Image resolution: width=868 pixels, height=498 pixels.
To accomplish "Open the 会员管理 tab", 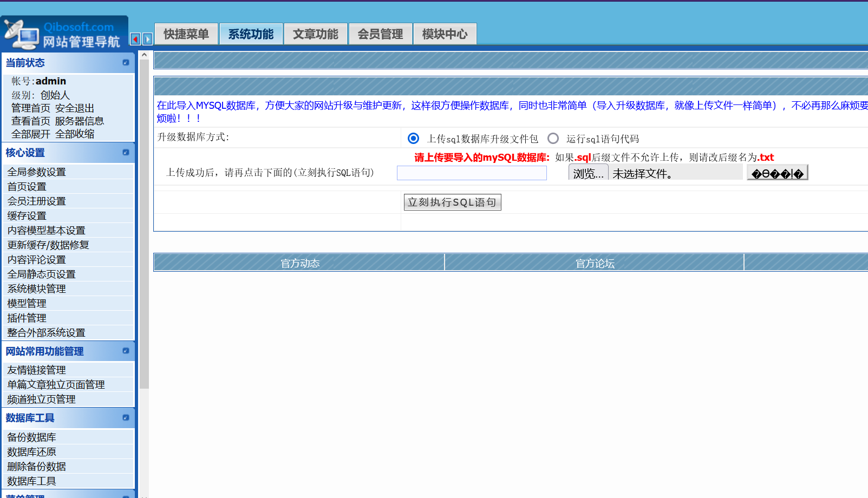I will coord(380,34).
